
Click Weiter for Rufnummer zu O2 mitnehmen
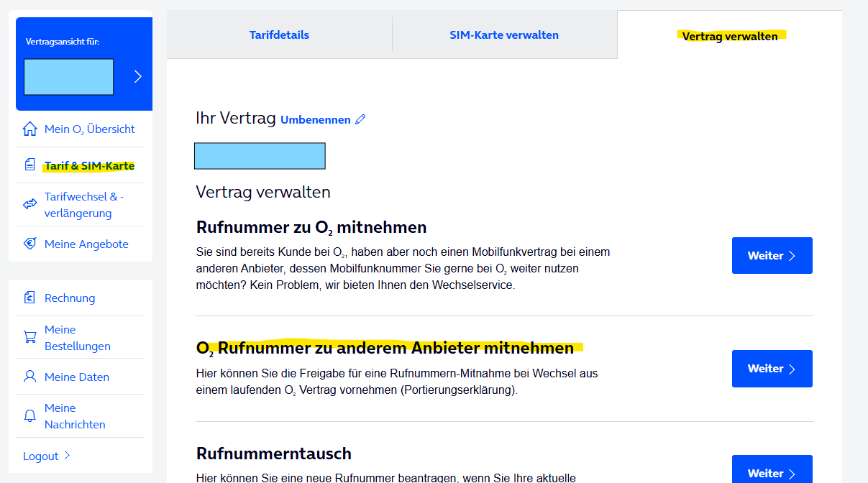click(772, 255)
